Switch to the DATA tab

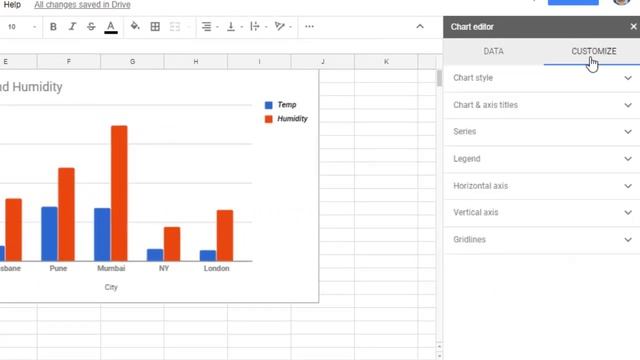(493, 51)
